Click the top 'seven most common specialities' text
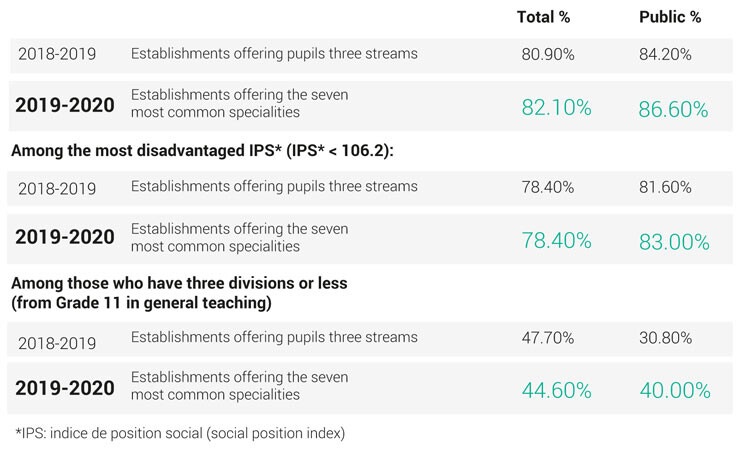Viewport: 740px width, 464px height. coord(240,103)
